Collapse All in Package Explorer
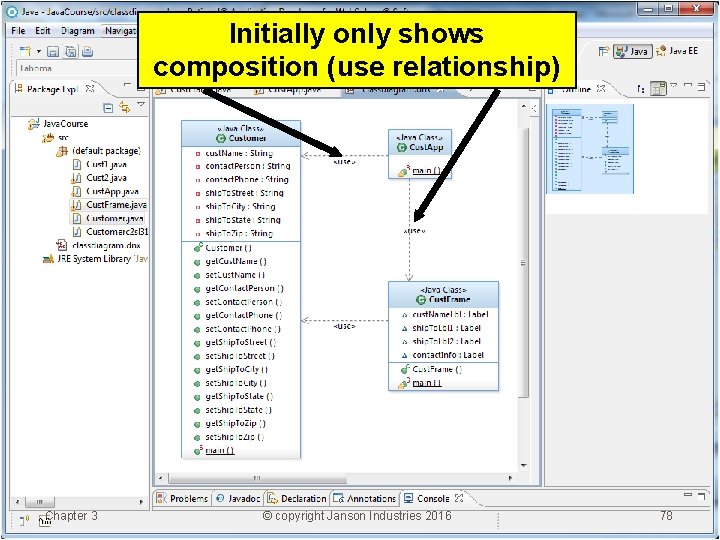Viewport: 720px width, 540px height. tap(108, 108)
